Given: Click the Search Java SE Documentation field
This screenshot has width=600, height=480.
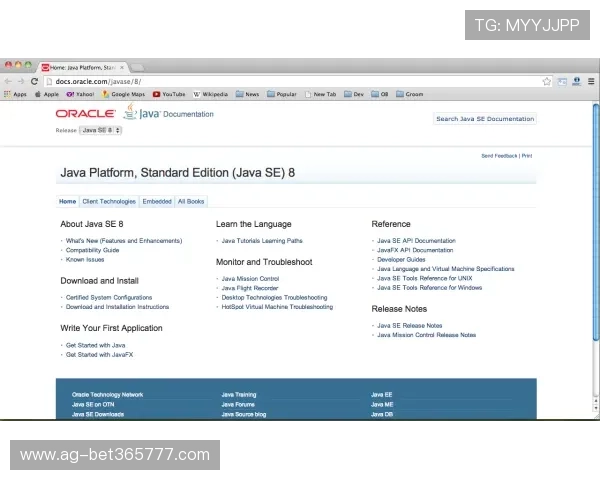Looking at the screenshot, I should (x=485, y=119).
